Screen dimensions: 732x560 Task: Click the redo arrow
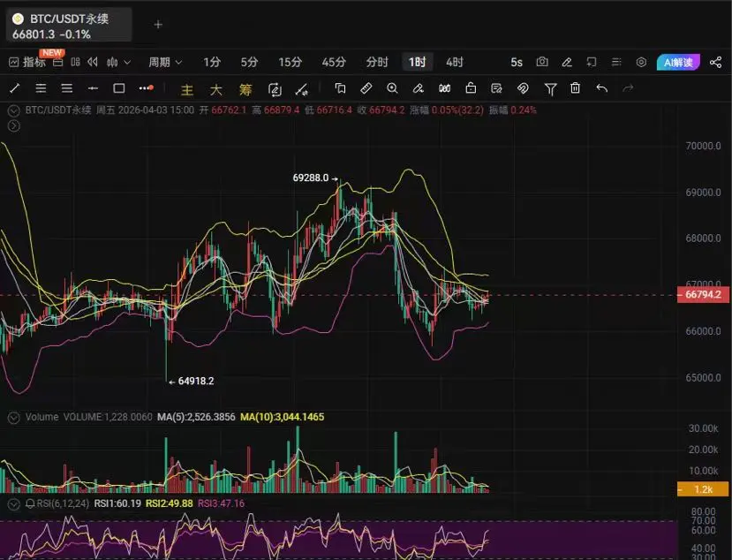[628, 87]
